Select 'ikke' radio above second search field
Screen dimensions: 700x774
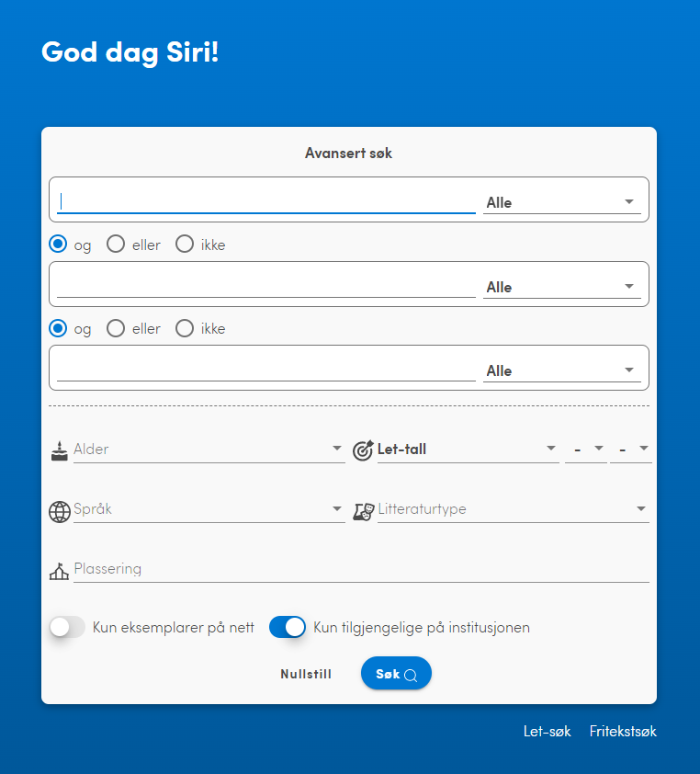185,244
